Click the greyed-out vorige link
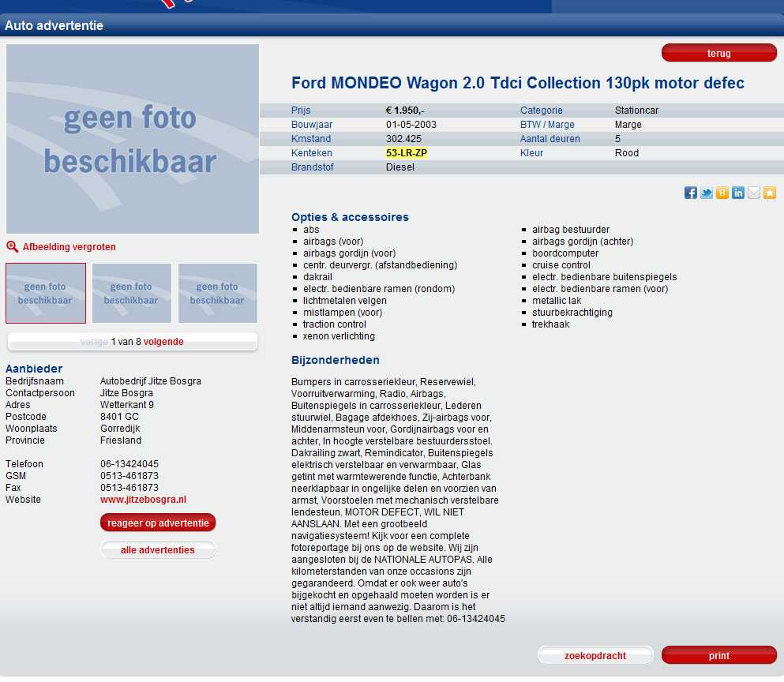This screenshot has width=784, height=682. click(94, 342)
